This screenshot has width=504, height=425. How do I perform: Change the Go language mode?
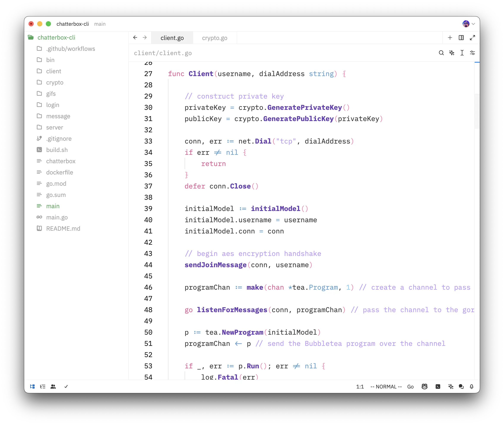coord(410,387)
